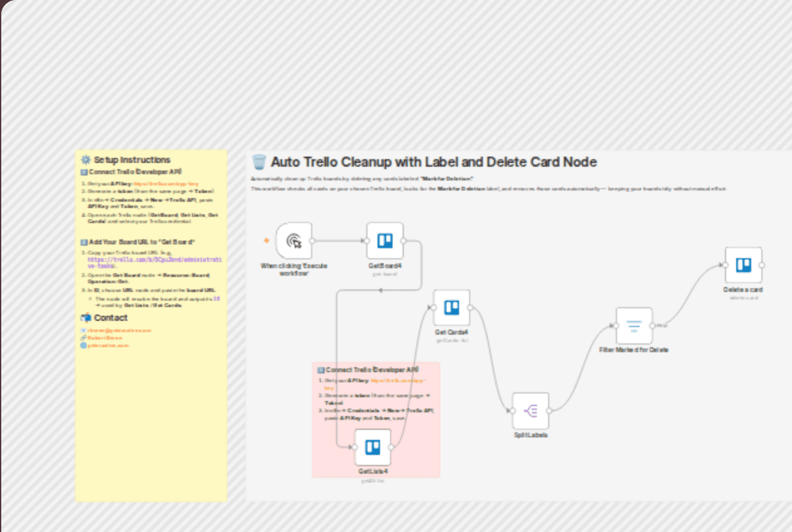Click input handle of Delete a card node

(725, 264)
